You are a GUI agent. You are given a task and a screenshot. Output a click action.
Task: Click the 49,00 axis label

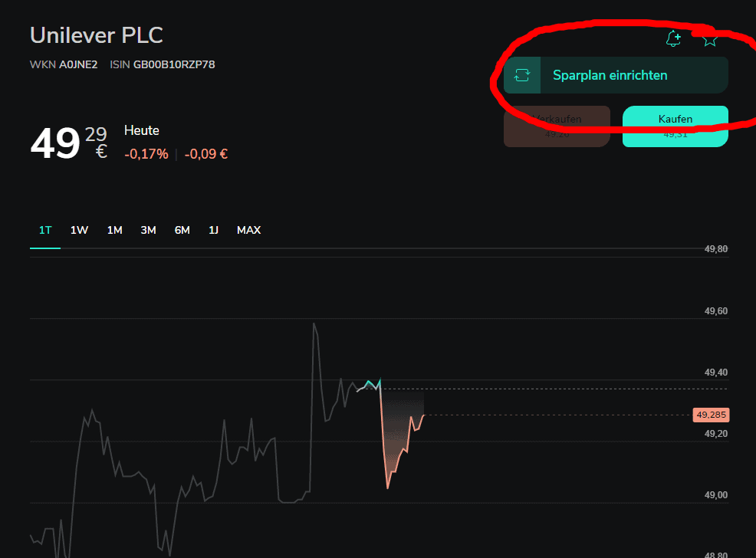point(716,495)
